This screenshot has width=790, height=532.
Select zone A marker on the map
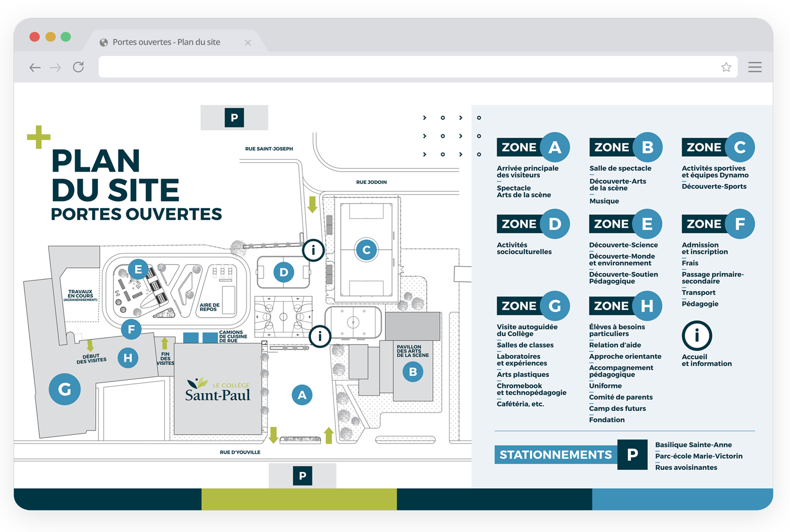302,395
